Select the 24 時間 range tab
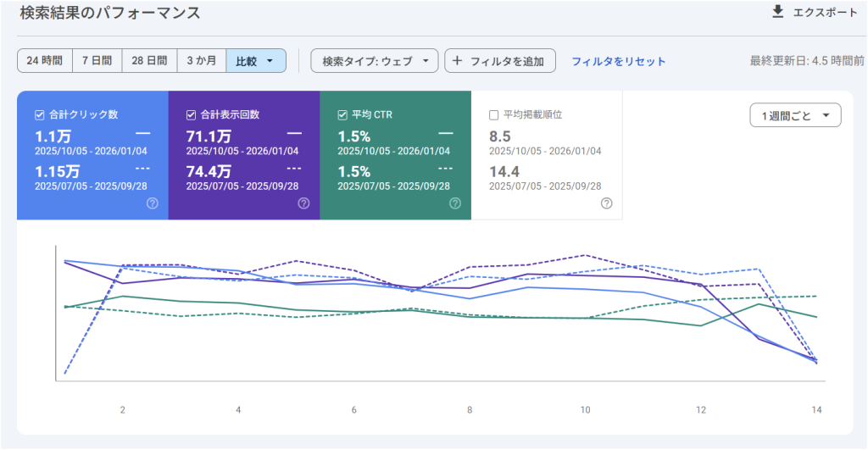This screenshot has height=450, width=868. tap(44, 61)
